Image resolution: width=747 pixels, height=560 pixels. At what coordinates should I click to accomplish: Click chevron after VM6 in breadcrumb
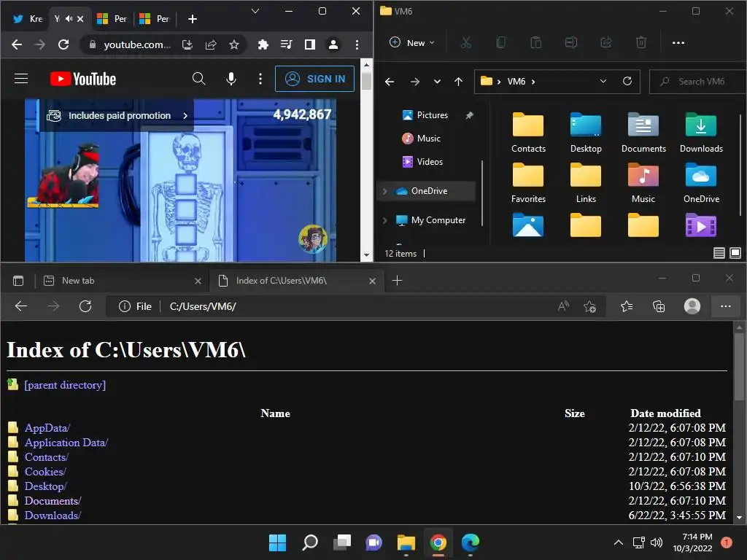coord(533,82)
